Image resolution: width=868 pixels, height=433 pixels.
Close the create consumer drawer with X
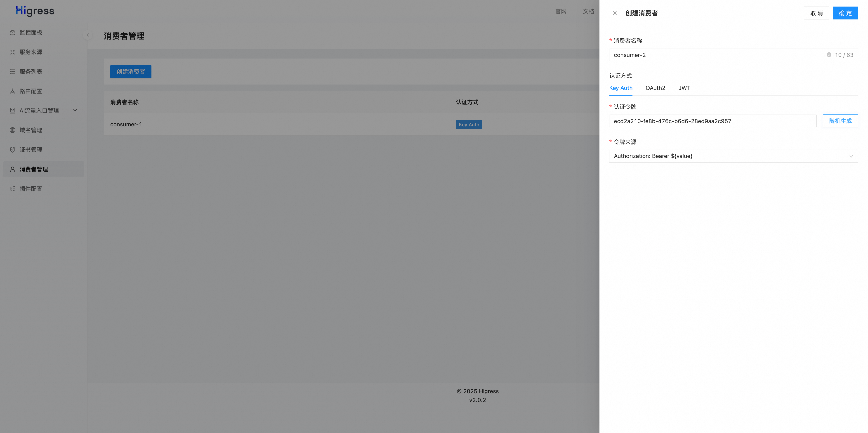pos(615,13)
